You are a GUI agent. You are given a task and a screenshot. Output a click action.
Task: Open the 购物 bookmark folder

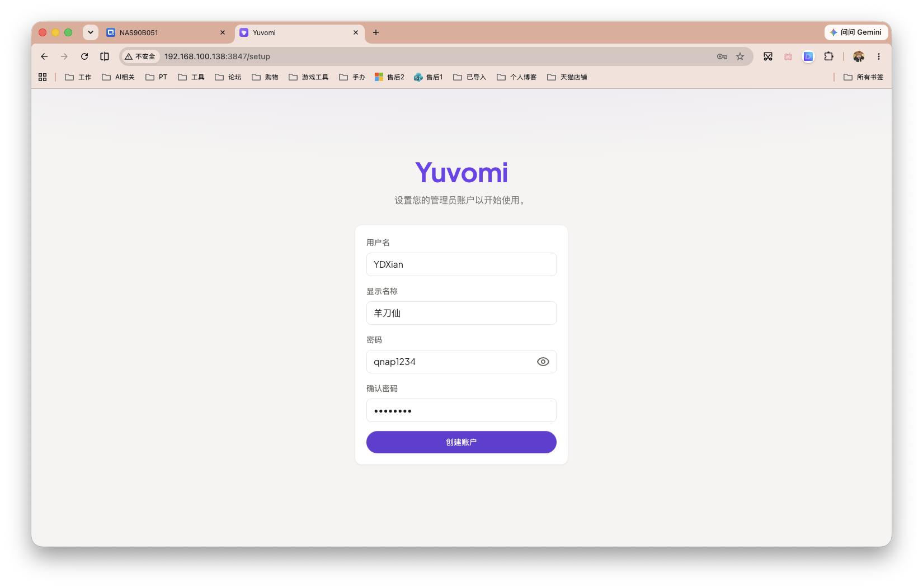pos(265,77)
